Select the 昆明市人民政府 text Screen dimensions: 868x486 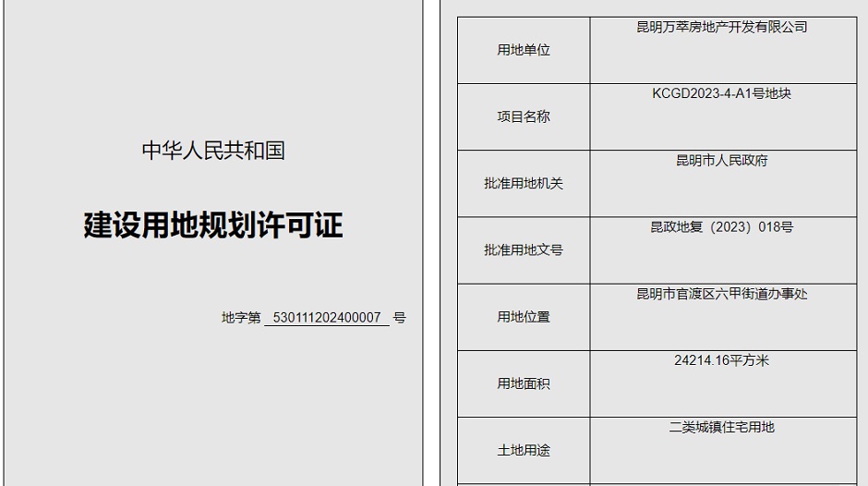(721, 161)
